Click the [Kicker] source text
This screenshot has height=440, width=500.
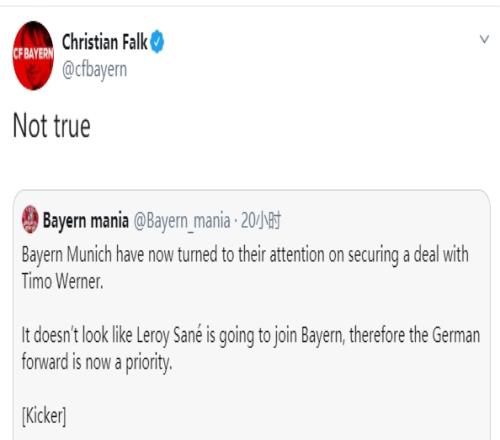coord(44,416)
